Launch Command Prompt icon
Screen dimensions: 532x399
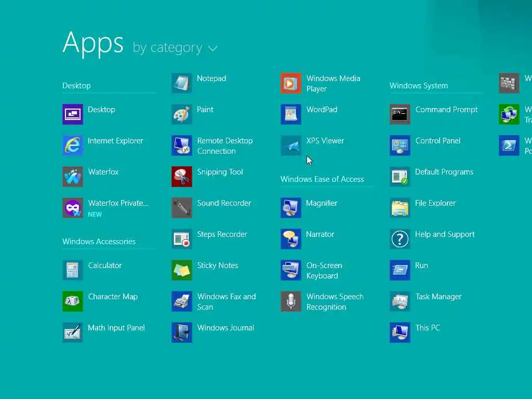click(400, 114)
